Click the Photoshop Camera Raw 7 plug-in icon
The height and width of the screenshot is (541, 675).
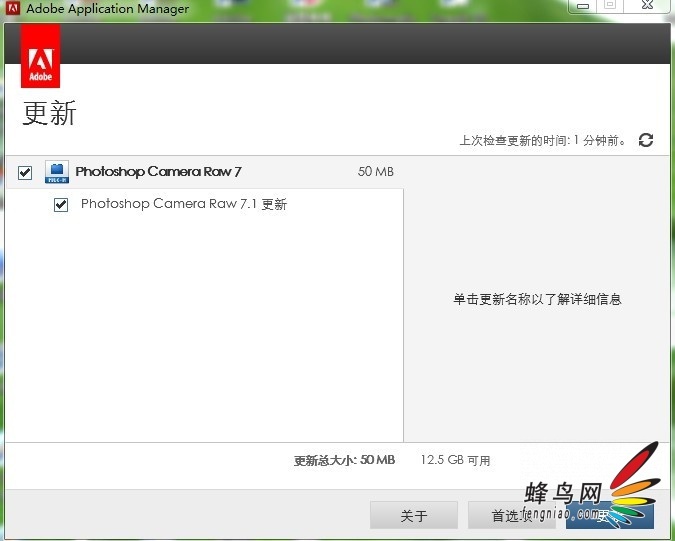tap(57, 172)
